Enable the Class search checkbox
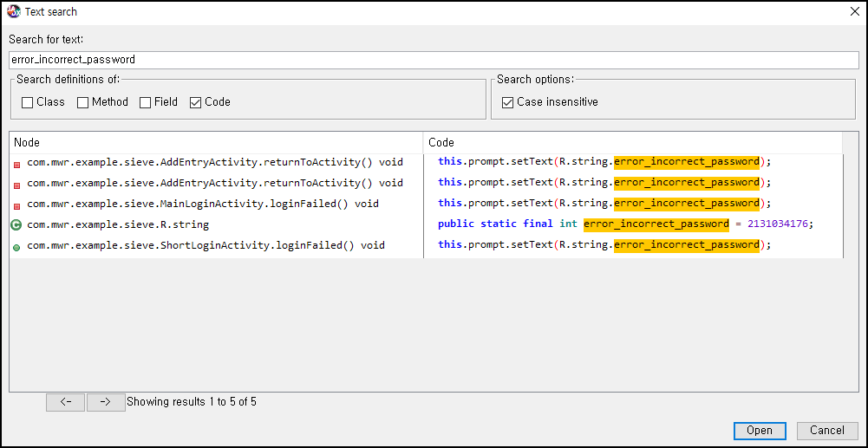Viewport: 868px width, 448px height. pos(28,102)
